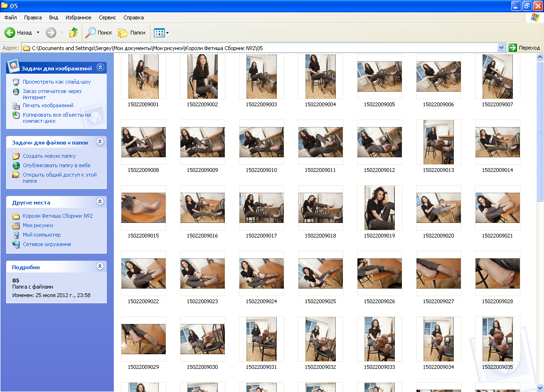Click the Назад back arrow icon
Image resolution: width=544 pixels, height=392 pixels.
click(10, 33)
